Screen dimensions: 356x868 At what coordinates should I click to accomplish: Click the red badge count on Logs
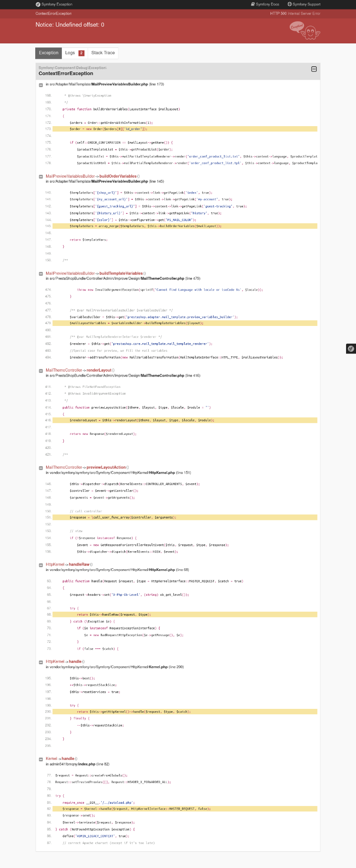point(81,53)
